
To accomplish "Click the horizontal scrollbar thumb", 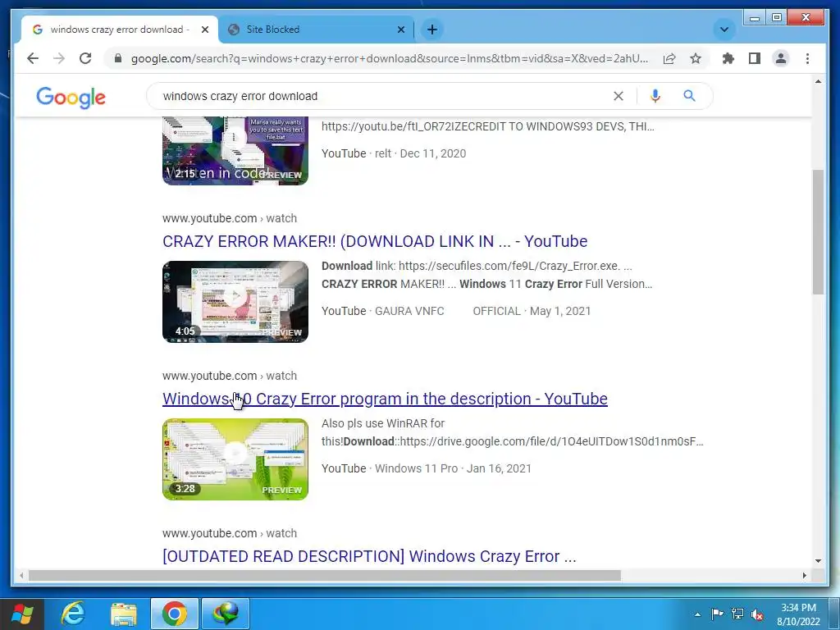I will pyautogui.click(x=324, y=575).
